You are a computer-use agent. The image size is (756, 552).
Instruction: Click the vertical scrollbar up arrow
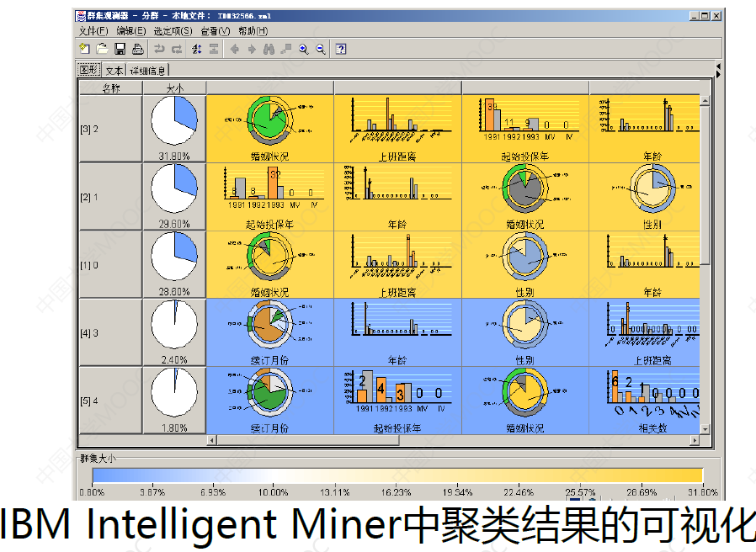pos(705,101)
